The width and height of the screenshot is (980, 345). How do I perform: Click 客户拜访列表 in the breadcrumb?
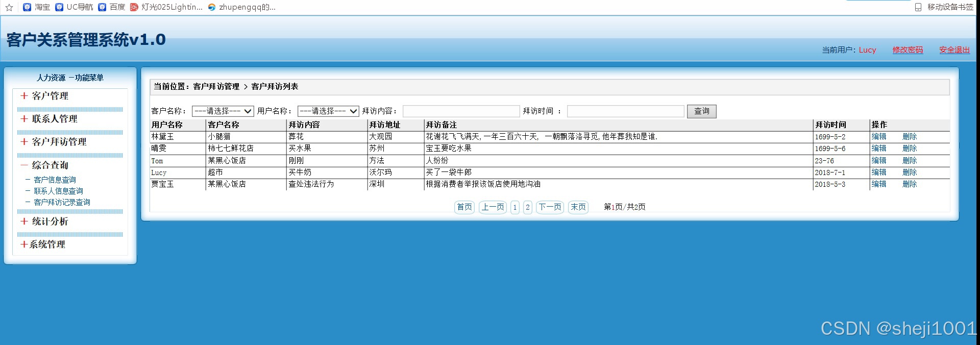tap(275, 87)
